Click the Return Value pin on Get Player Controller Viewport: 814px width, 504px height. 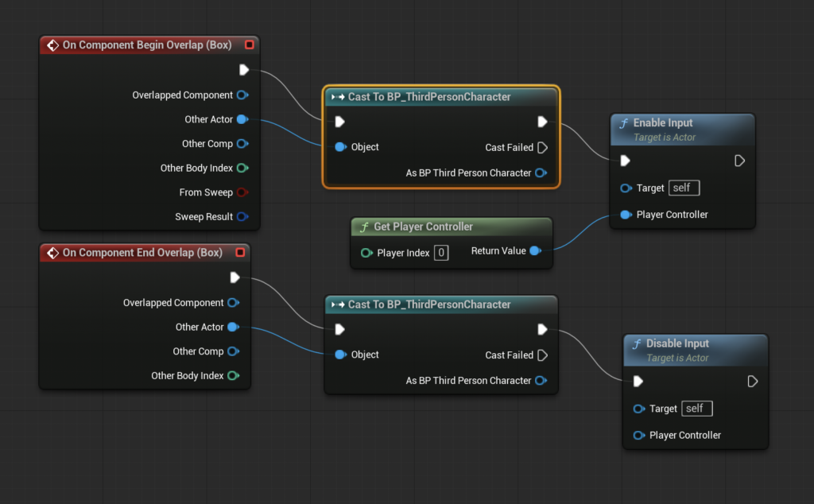click(x=535, y=251)
